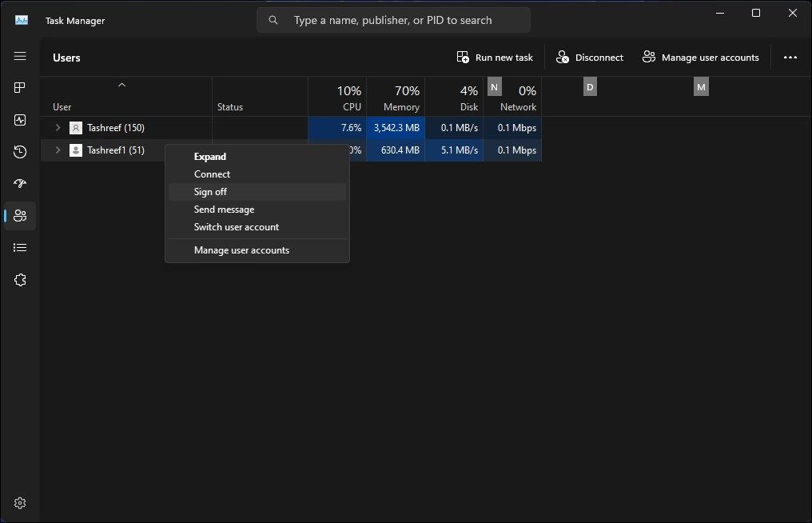
Task: Expand the Tashreef1 user row
Action: [57, 150]
